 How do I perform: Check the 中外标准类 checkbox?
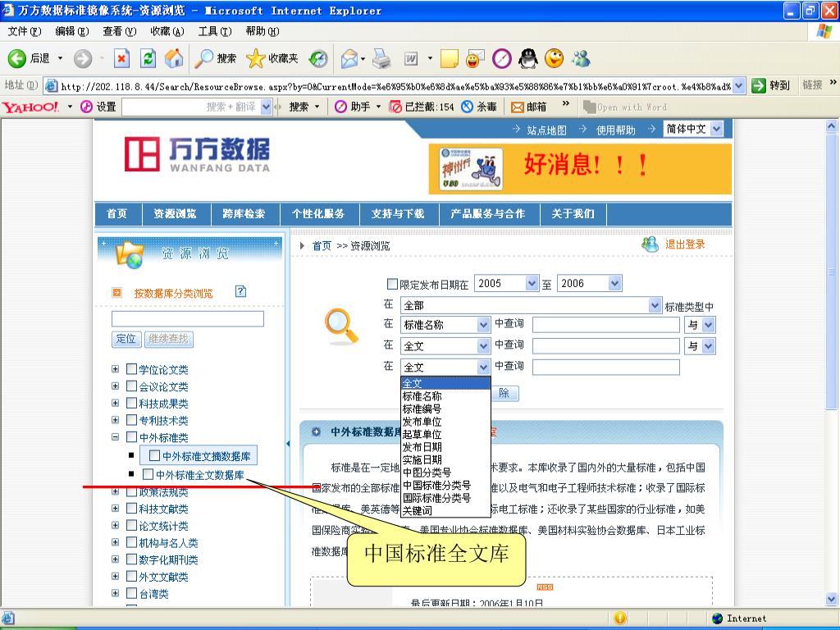[132, 436]
